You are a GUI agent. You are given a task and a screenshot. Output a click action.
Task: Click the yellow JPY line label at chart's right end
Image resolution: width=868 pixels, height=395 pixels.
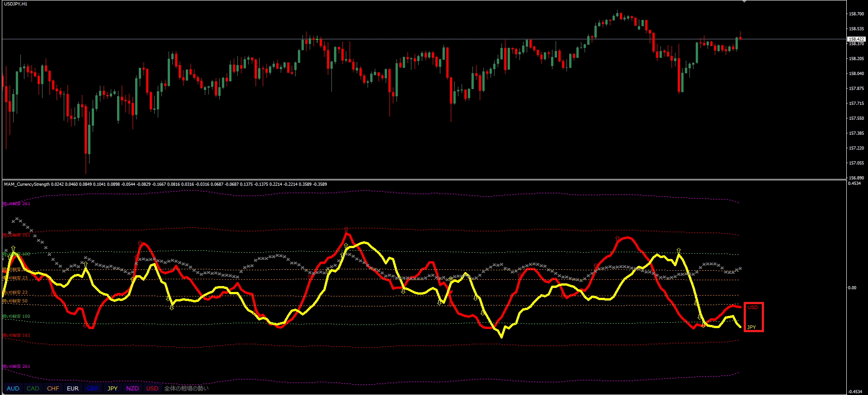[751, 327]
